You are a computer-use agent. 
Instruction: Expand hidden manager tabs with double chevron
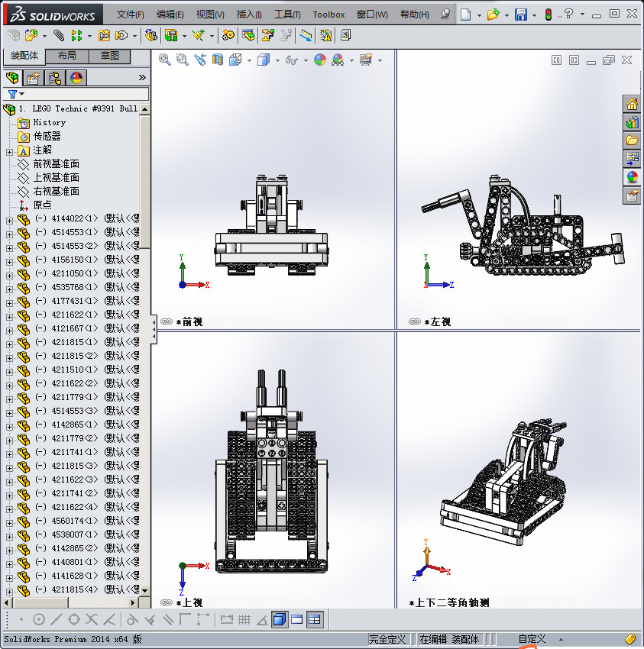[x=142, y=77]
